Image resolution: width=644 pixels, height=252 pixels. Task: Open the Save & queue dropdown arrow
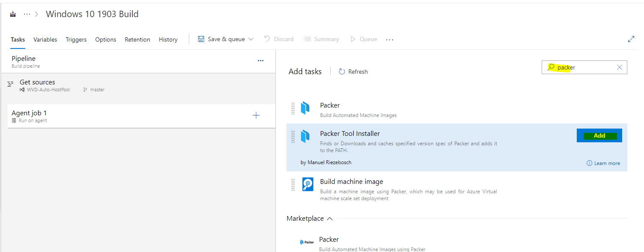point(251,39)
